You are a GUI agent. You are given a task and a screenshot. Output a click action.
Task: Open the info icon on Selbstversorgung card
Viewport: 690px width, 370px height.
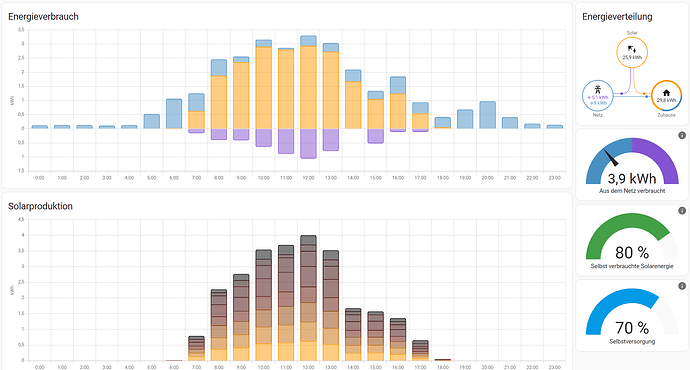(x=682, y=286)
